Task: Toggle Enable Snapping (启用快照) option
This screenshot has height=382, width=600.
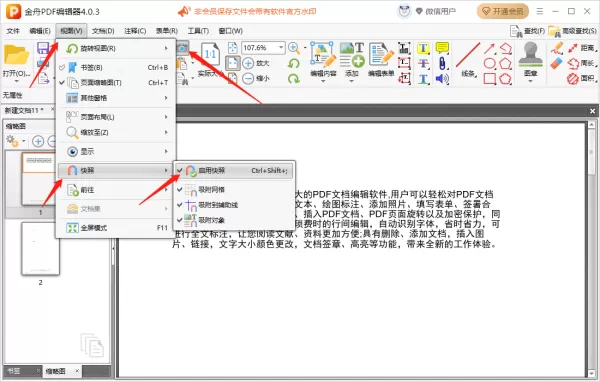Action: tap(233, 171)
